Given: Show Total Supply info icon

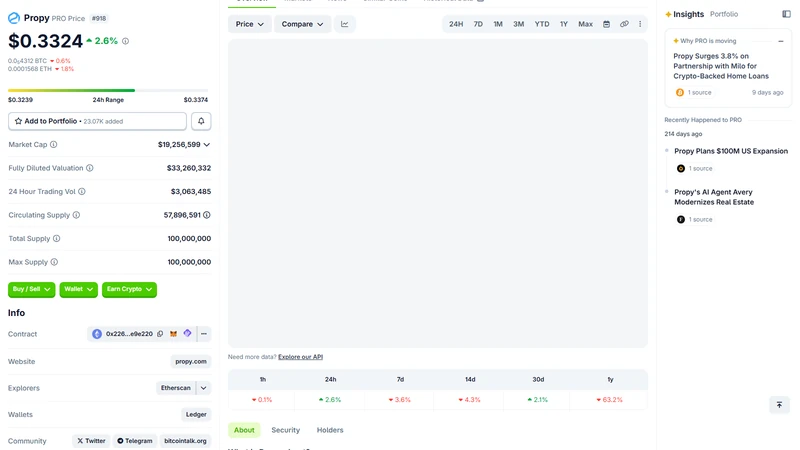Looking at the screenshot, I should 57,238.
